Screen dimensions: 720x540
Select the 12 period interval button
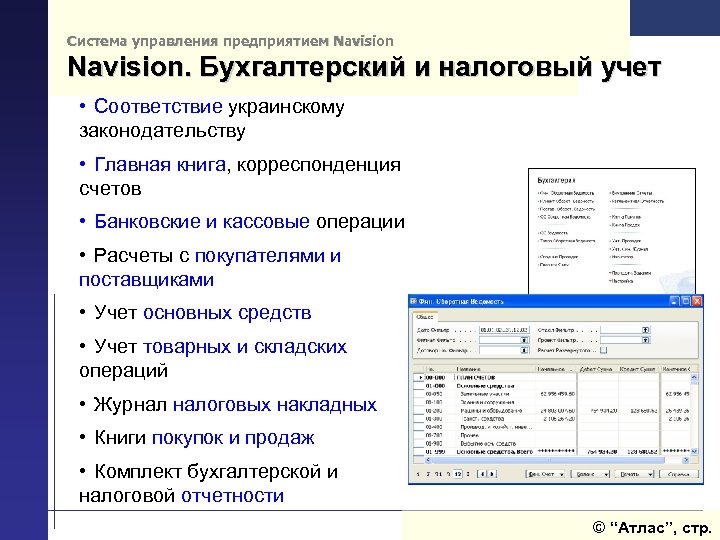457,474
